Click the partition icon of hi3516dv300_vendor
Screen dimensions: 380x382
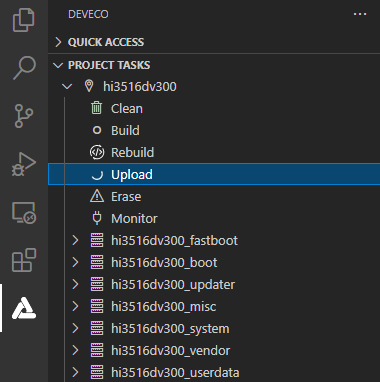point(97,350)
